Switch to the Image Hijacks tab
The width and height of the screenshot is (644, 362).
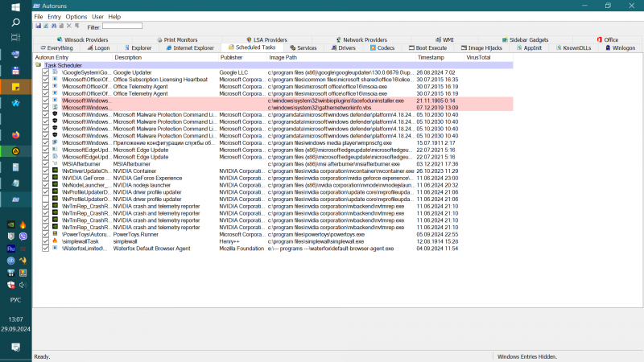[x=481, y=48]
